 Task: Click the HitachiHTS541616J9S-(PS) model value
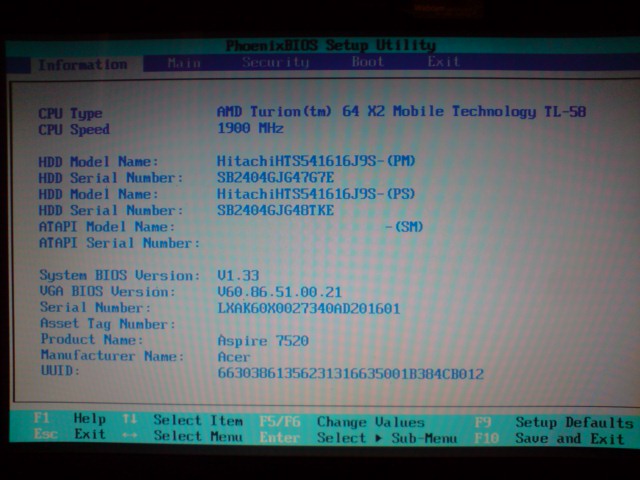(316, 193)
